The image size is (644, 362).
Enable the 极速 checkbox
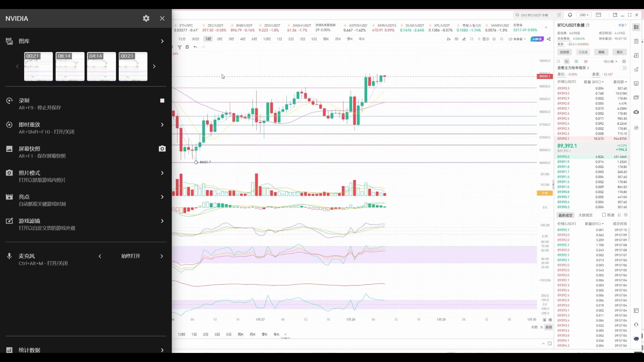click(x=604, y=215)
